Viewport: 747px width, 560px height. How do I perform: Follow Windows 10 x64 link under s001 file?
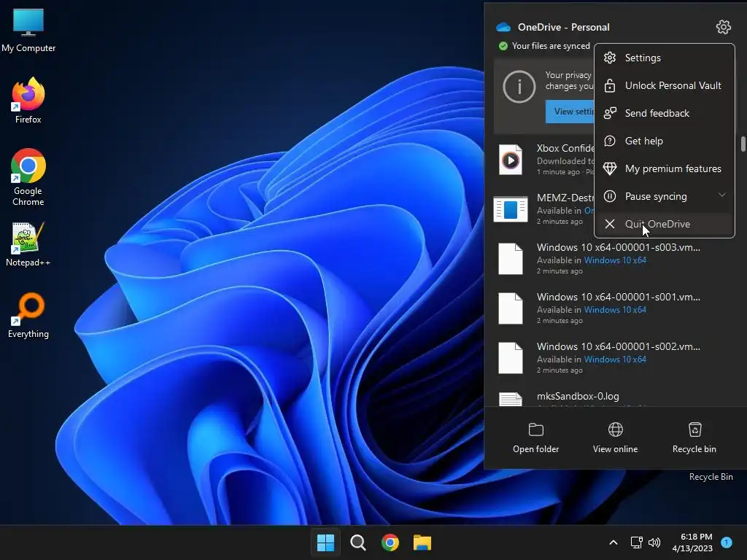pyautogui.click(x=615, y=310)
